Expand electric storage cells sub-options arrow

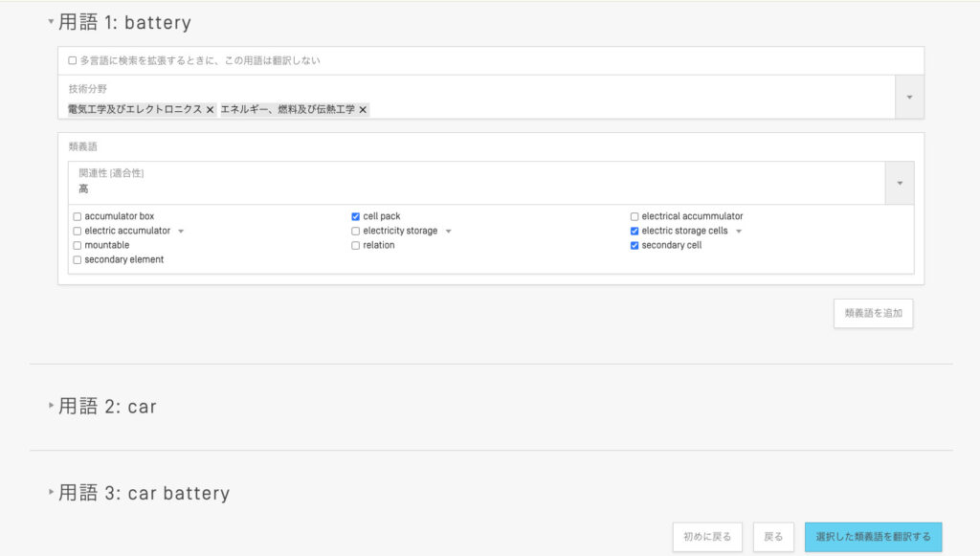[738, 232]
